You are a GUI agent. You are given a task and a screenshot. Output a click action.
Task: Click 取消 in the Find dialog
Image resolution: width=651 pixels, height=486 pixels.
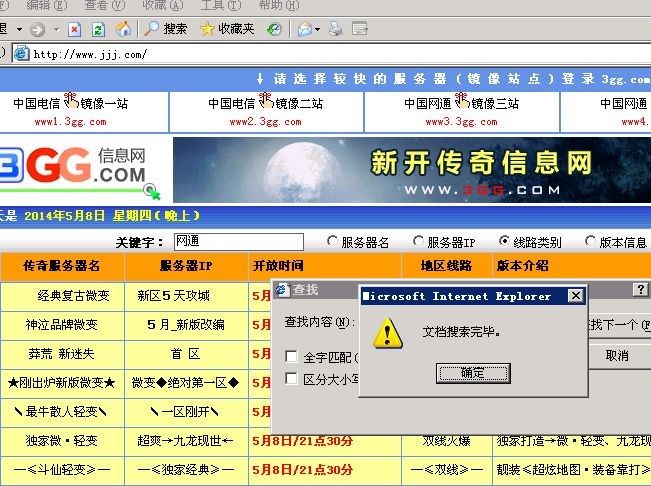pos(619,355)
